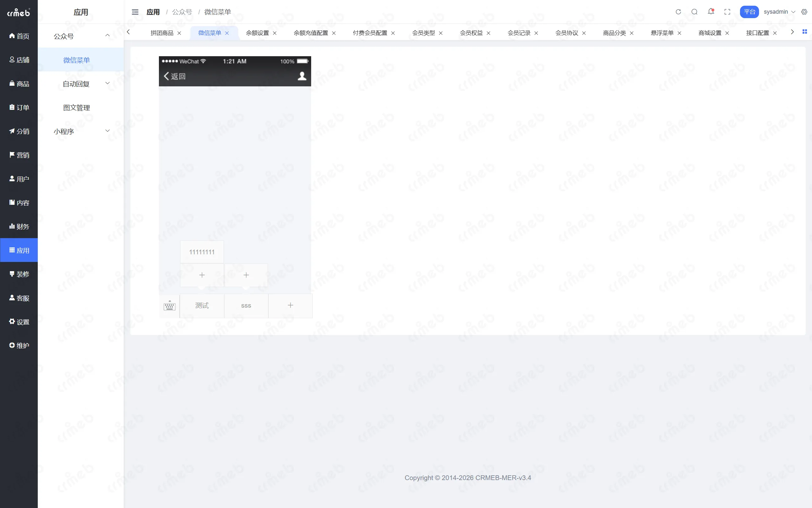The height and width of the screenshot is (508, 812).
Task: Switch to the 余额设置 tab
Action: click(x=257, y=33)
